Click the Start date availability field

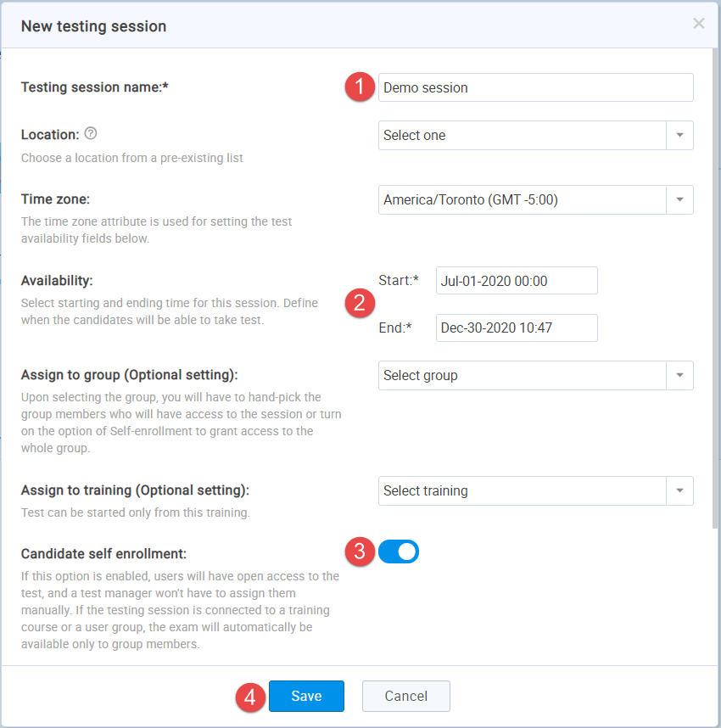517,281
